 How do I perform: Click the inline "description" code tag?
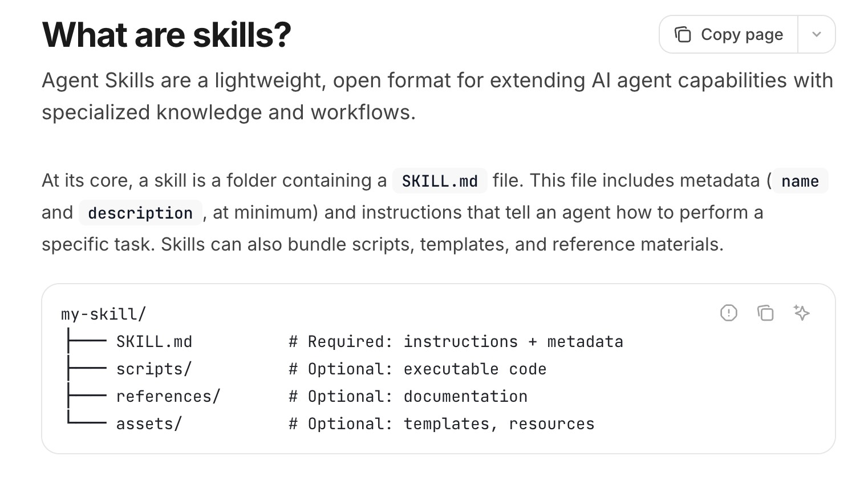tap(140, 213)
